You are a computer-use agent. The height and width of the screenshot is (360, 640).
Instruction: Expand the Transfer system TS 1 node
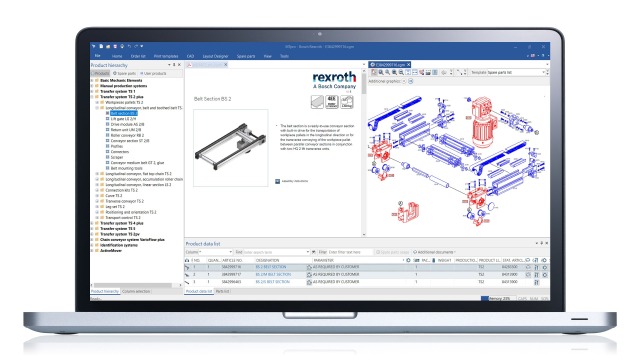(x=92, y=91)
